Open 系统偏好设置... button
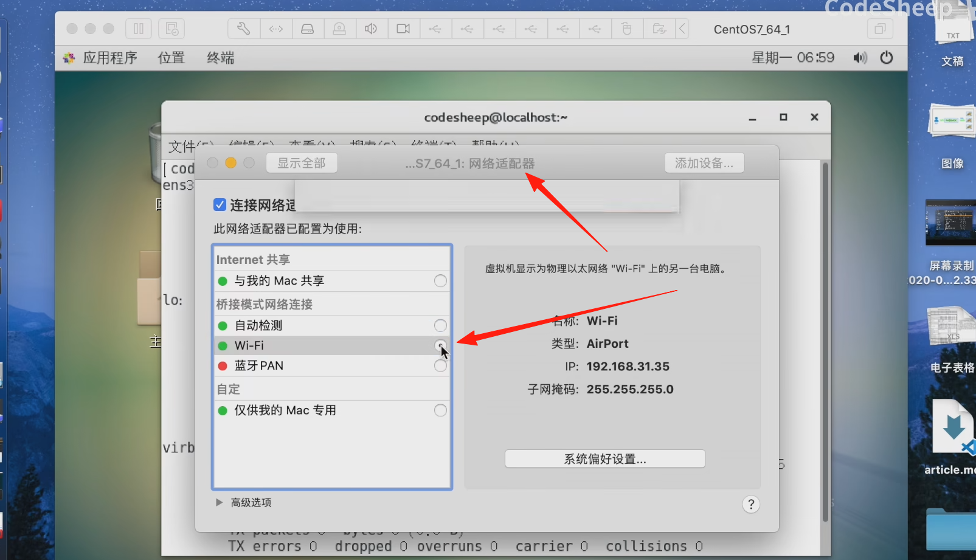 [605, 459]
